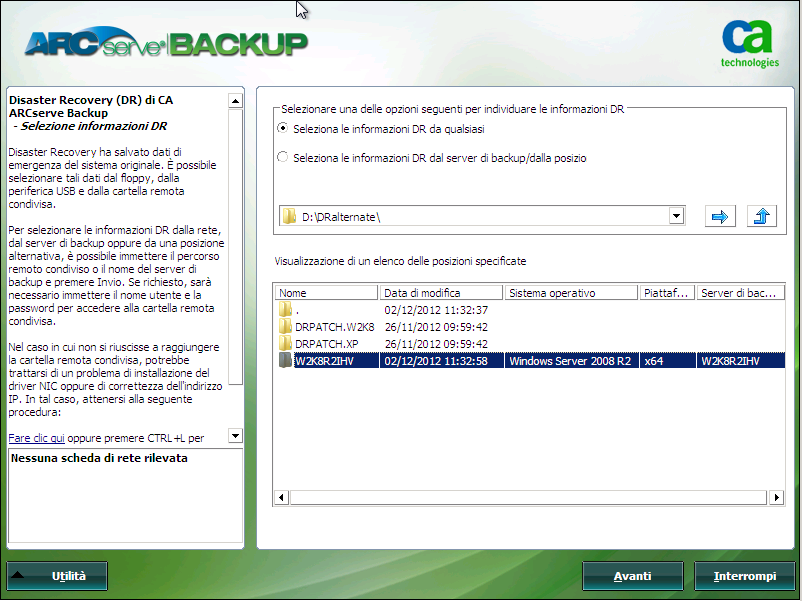Click the Avanti button
The width and height of the screenshot is (802, 601).
(x=633, y=576)
